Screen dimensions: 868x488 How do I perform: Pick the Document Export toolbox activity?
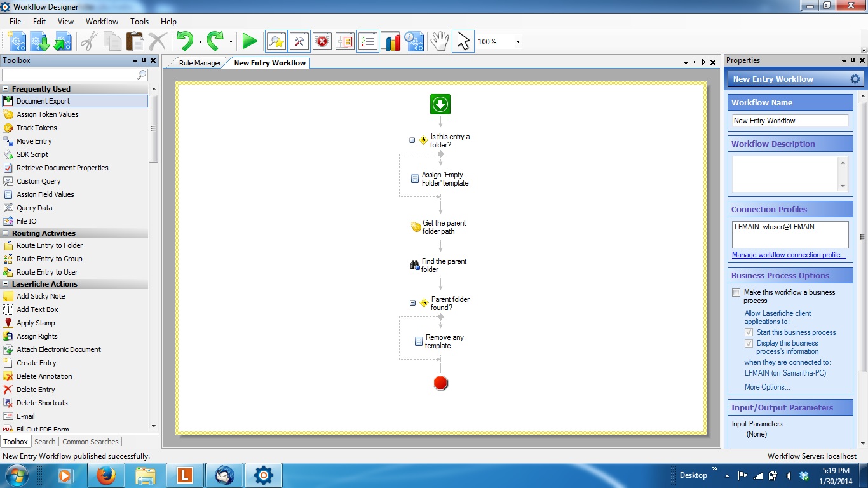(74, 101)
